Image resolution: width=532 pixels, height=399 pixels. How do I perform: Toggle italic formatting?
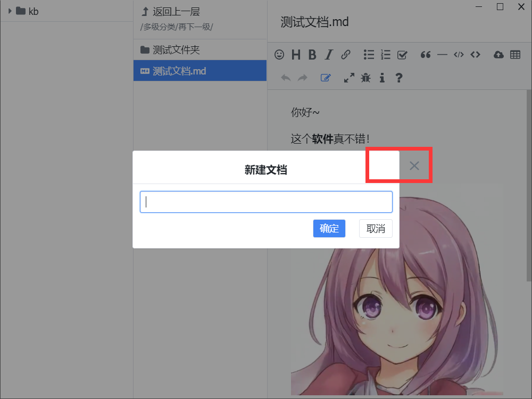(x=329, y=54)
